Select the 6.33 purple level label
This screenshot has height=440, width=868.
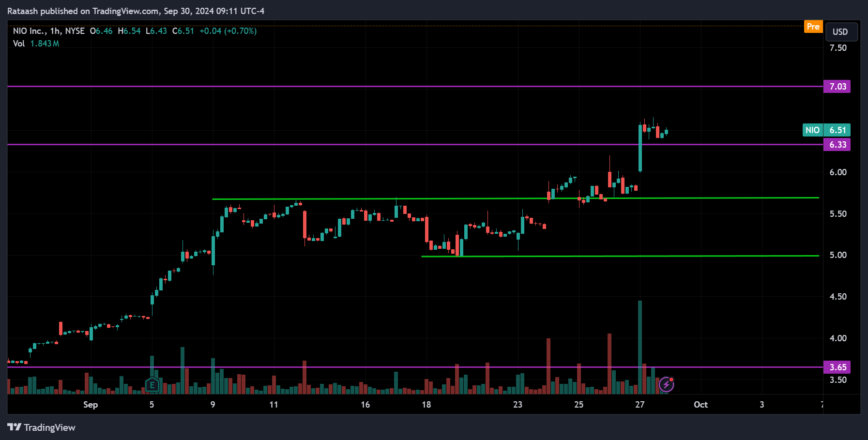pos(837,145)
